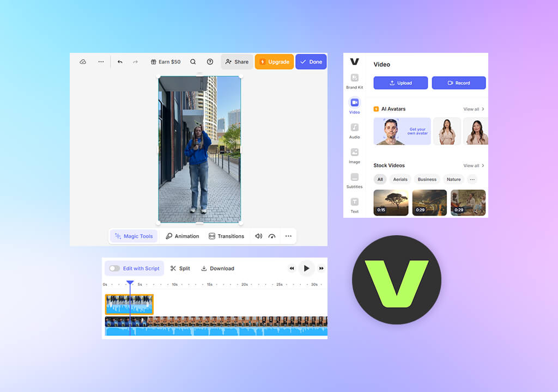Select the Nature stock video filter

(x=454, y=179)
